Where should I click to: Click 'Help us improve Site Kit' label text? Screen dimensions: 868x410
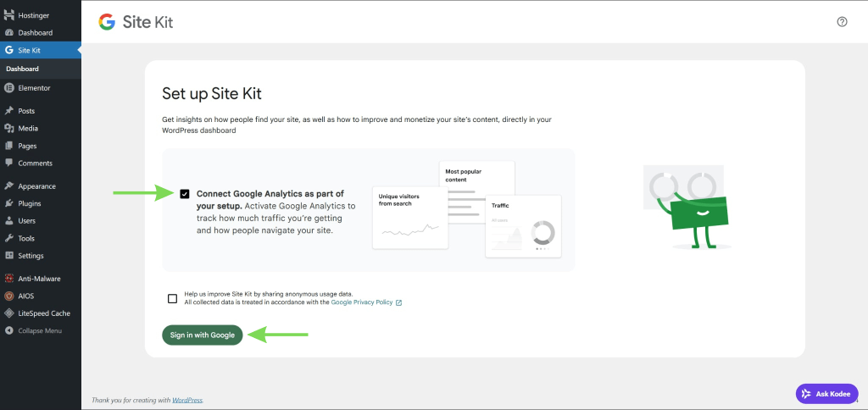point(269,294)
